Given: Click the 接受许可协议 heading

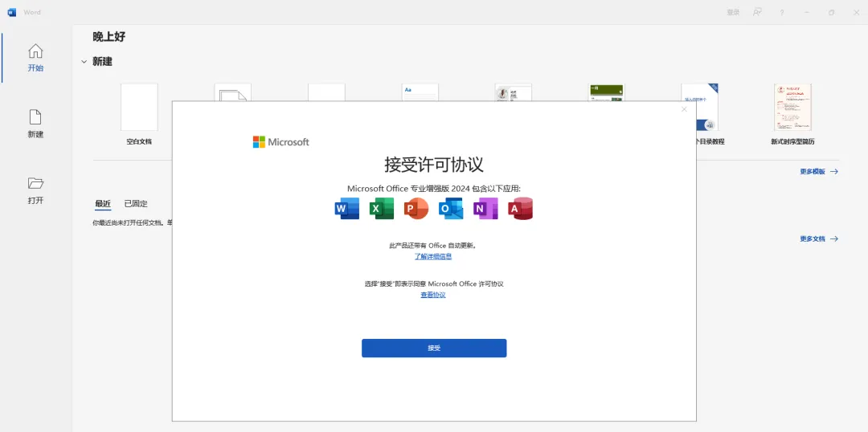Looking at the screenshot, I should click(x=434, y=165).
